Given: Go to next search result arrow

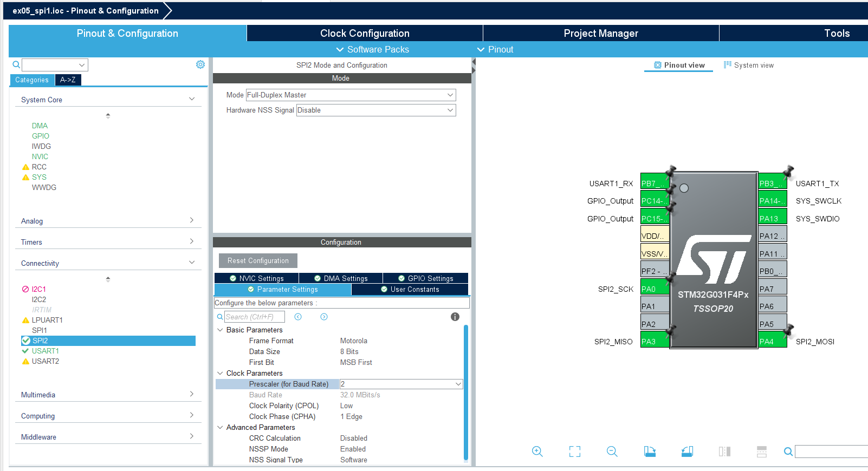Looking at the screenshot, I should point(324,317).
